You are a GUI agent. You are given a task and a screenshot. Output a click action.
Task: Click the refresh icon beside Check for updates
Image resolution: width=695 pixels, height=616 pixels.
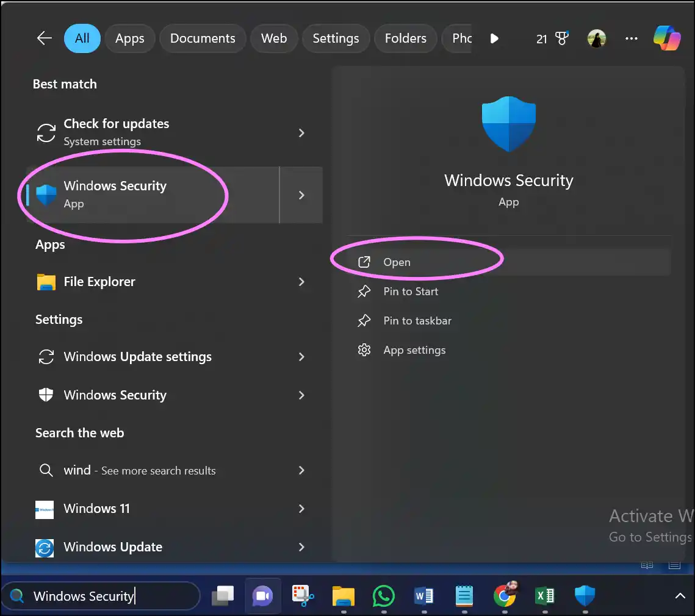coord(46,132)
